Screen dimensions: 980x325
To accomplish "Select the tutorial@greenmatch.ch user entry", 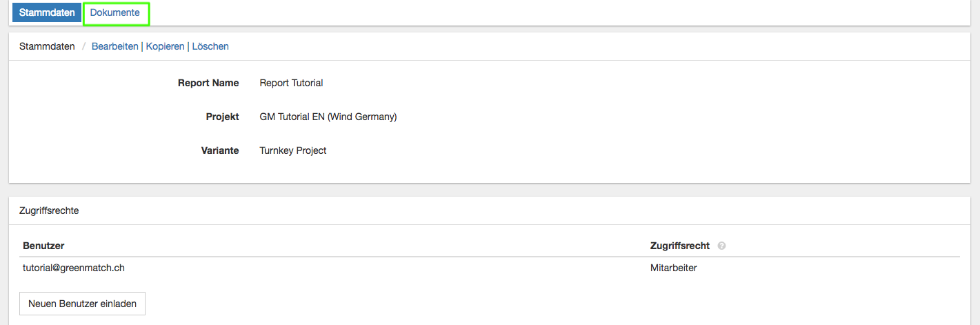I will 74,268.
